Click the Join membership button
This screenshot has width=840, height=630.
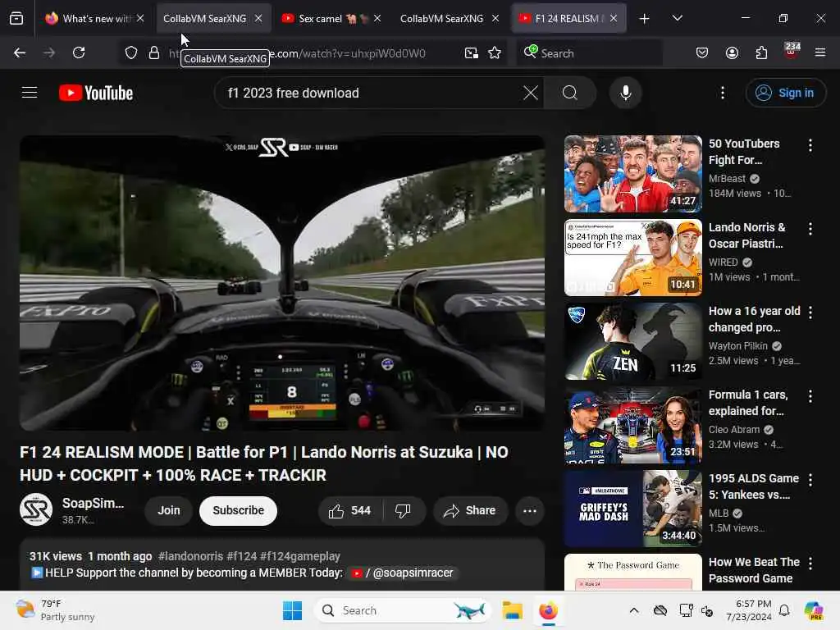click(x=169, y=510)
